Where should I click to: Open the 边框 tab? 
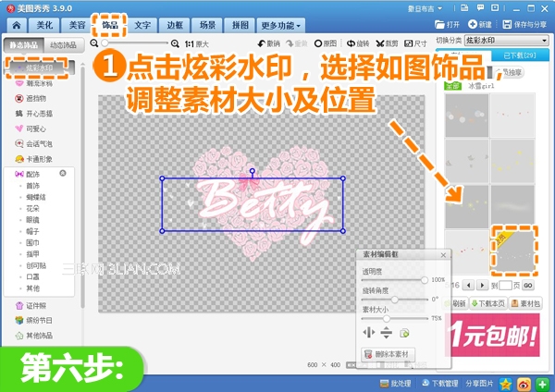click(175, 25)
